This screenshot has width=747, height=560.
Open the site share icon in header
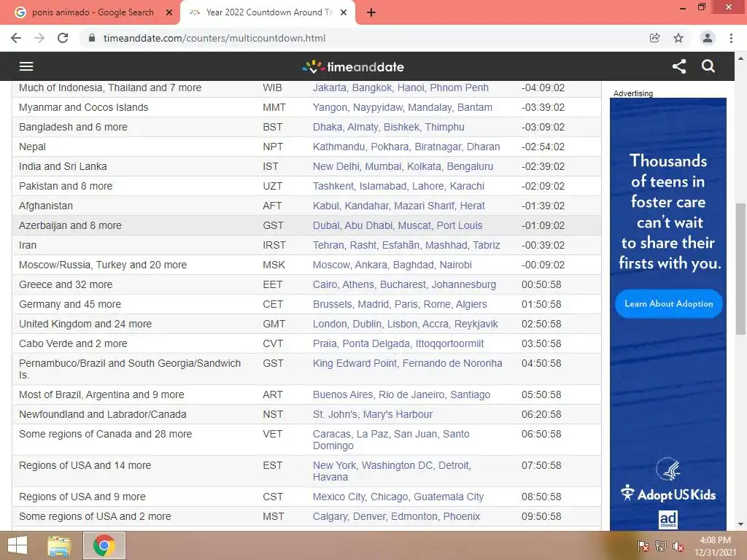679,66
